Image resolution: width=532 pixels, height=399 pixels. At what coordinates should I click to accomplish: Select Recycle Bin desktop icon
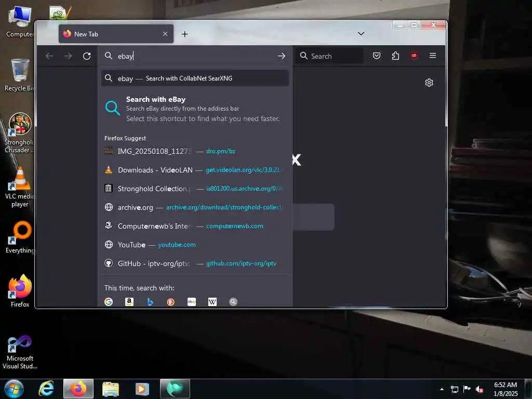tap(19, 75)
